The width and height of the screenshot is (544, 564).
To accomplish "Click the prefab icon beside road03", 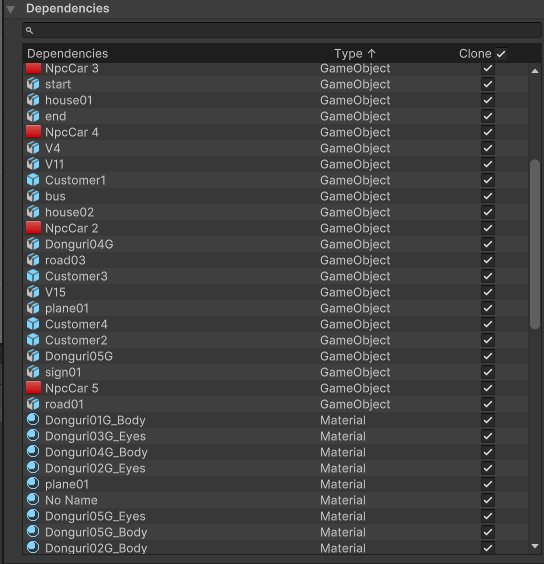I will (33, 260).
